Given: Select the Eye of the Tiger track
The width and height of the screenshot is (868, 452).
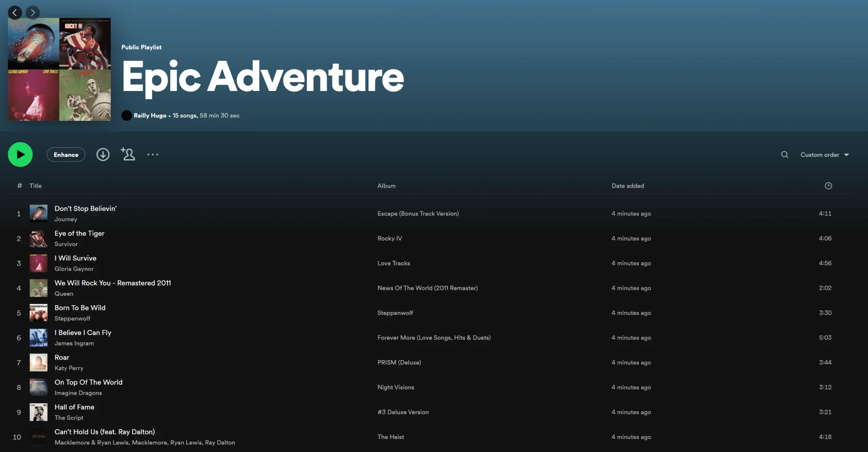Looking at the screenshot, I should pyautogui.click(x=79, y=233).
